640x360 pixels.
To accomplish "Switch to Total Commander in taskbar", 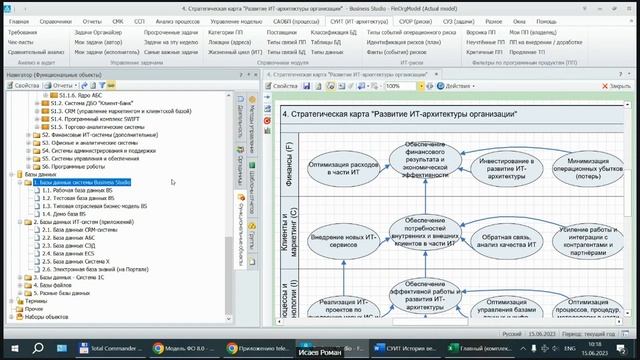I will click(111, 349).
